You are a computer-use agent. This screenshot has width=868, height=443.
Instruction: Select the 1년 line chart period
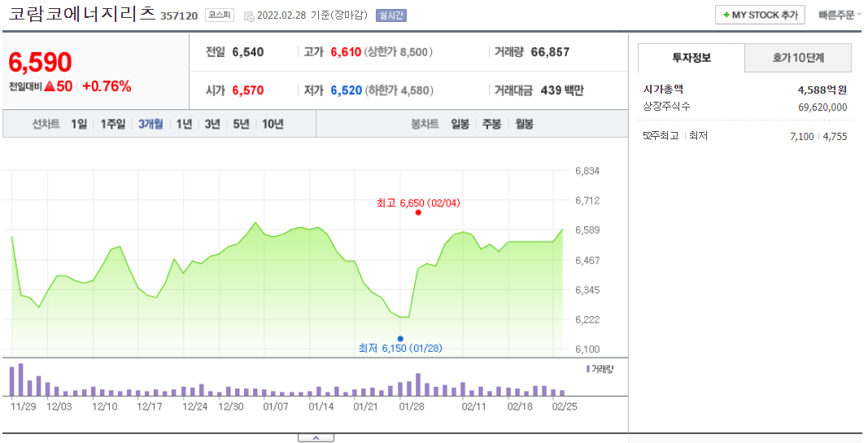[184, 124]
